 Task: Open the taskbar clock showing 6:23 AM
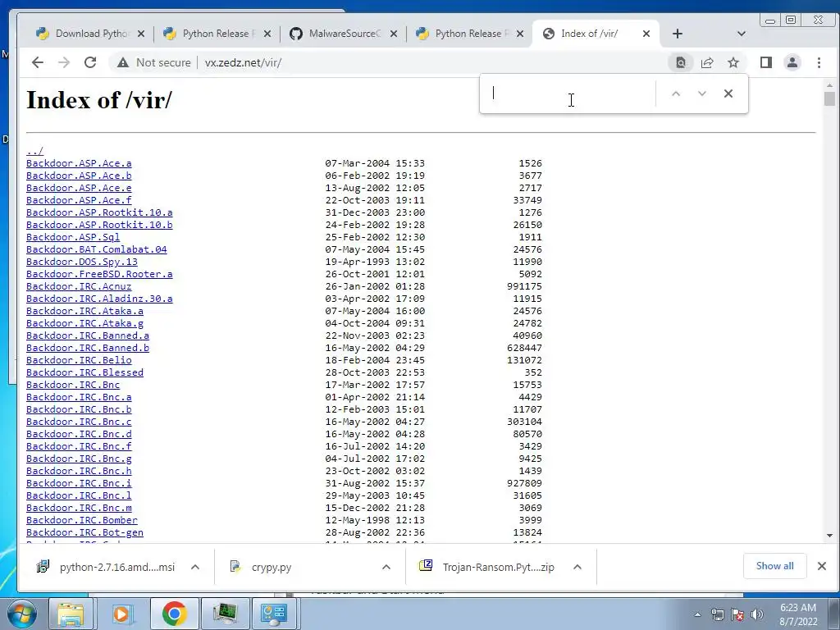pyautogui.click(x=798, y=614)
